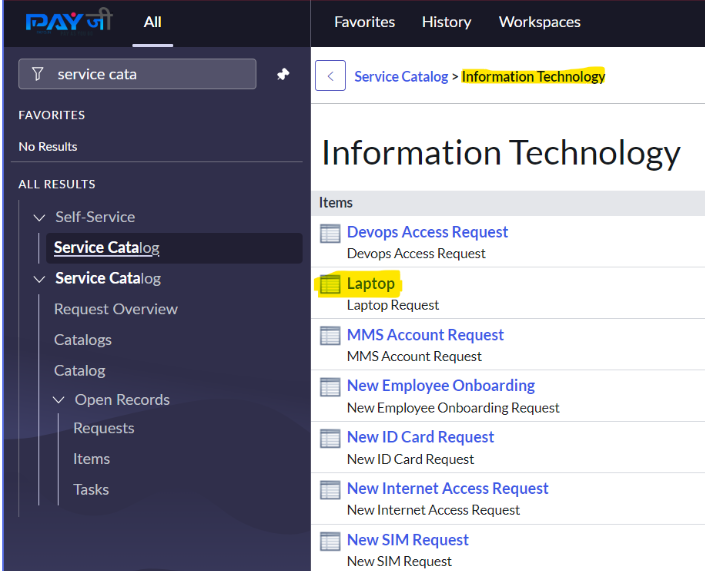Click the New ID Card Request icon
Image resolution: width=705 pixels, height=571 pixels.
pos(330,438)
